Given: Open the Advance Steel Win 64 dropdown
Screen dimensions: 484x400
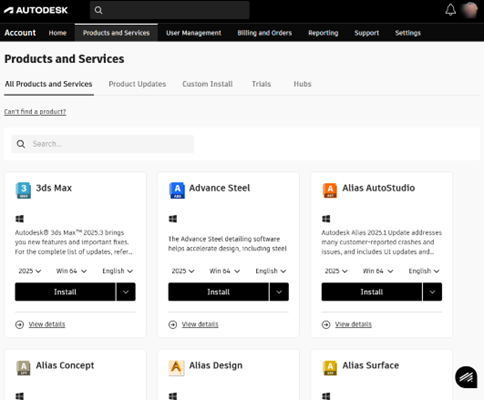Looking at the screenshot, I should [225, 271].
